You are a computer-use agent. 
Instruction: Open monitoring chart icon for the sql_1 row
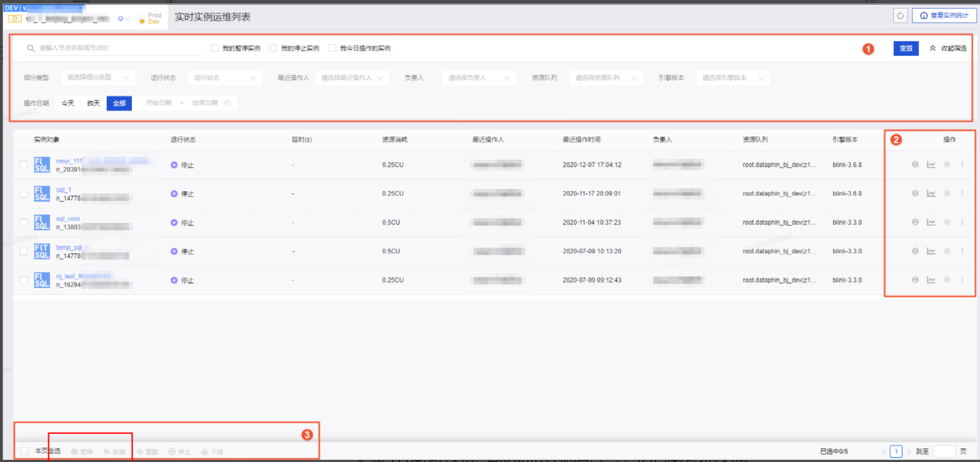tap(931, 194)
